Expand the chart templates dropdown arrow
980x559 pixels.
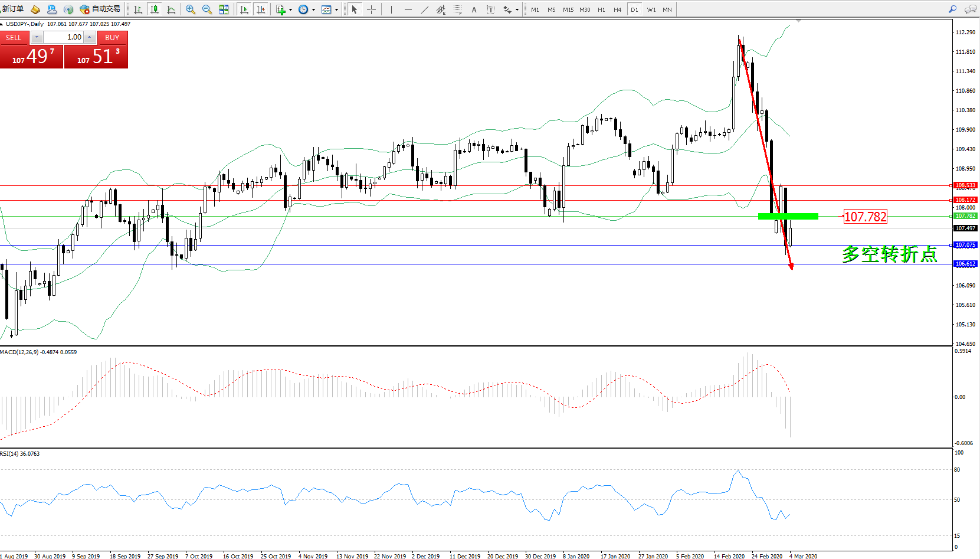(x=336, y=9)
